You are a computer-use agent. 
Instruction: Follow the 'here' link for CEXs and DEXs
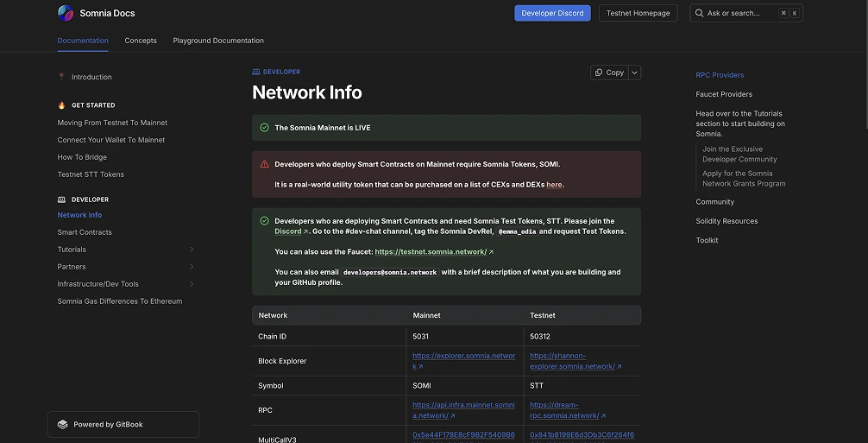(554, 185)
